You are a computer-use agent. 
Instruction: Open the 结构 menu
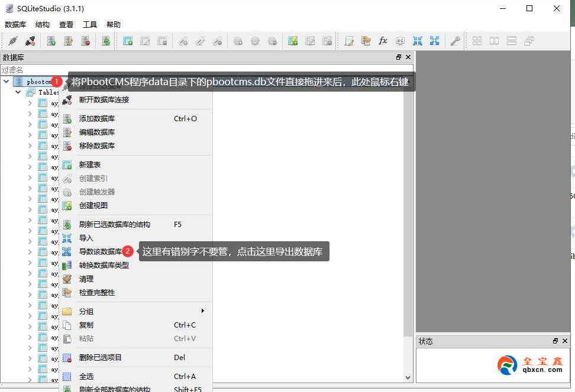[x=42, y=25]
